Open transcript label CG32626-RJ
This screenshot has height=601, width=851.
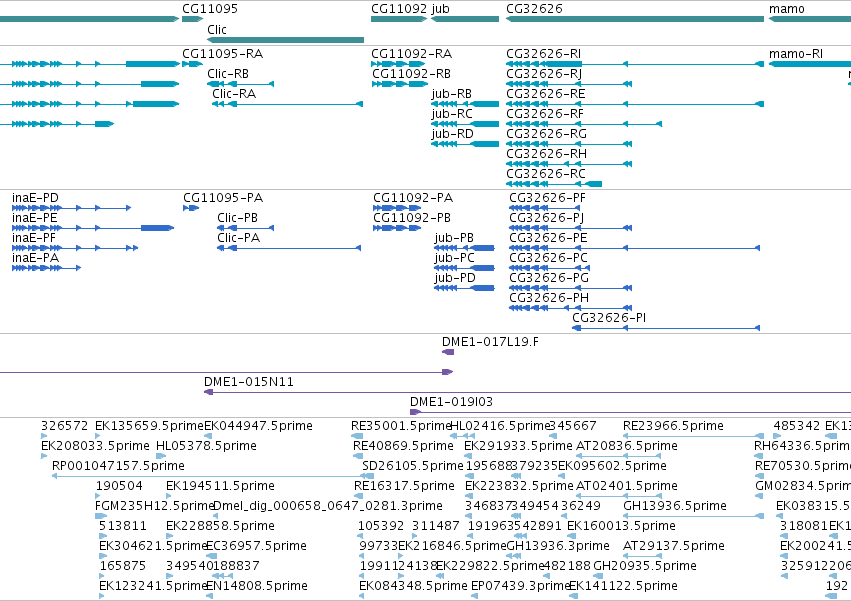tap(544, 74)
